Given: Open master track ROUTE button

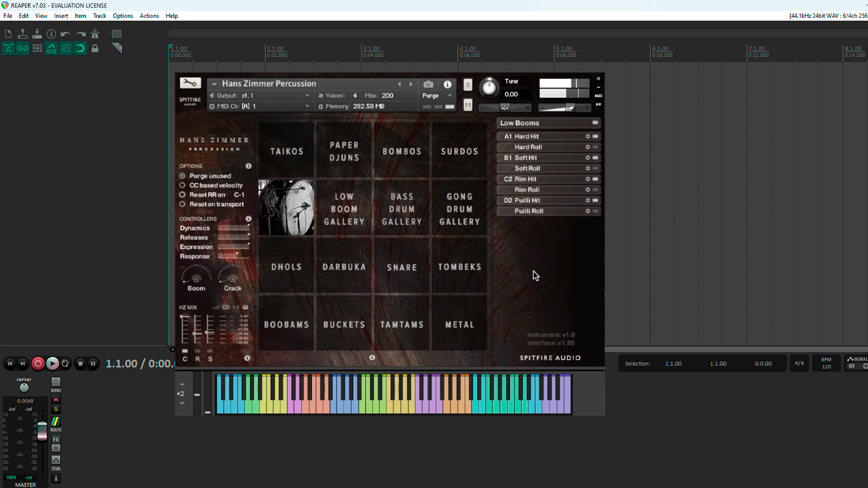Looking at the screenshot, I should 56,422.
